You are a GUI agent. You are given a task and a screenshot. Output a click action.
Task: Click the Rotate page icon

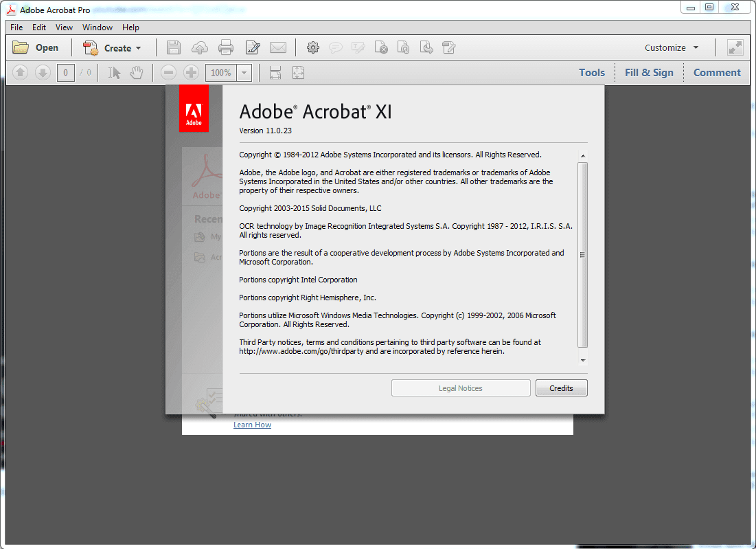404,47
